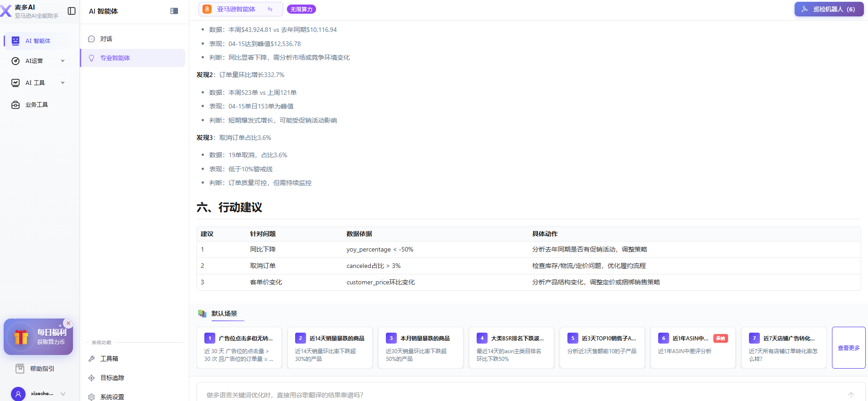Click the 对话 chat bubble icon

point(91,39)
